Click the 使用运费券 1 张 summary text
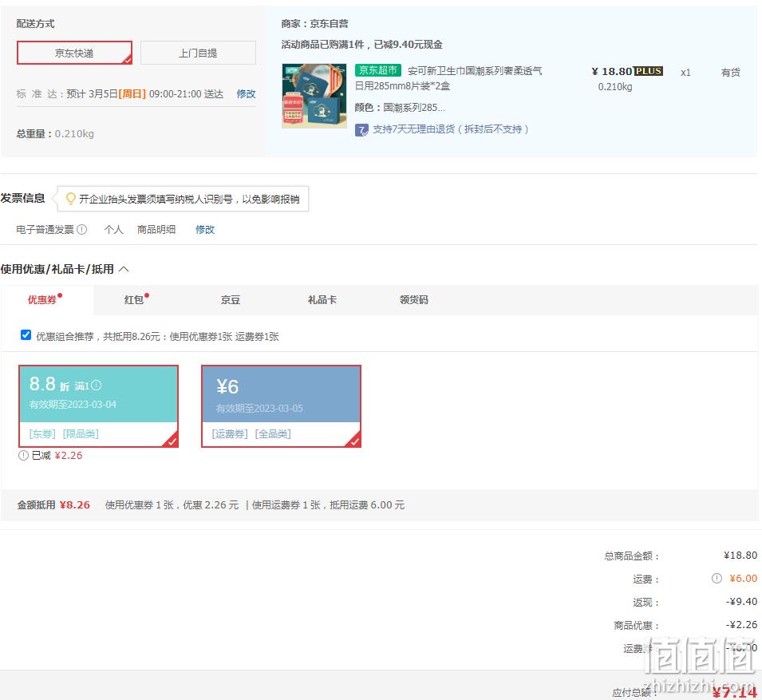The width and height of the screenshot is (762, 700). (x=286, y=505)
